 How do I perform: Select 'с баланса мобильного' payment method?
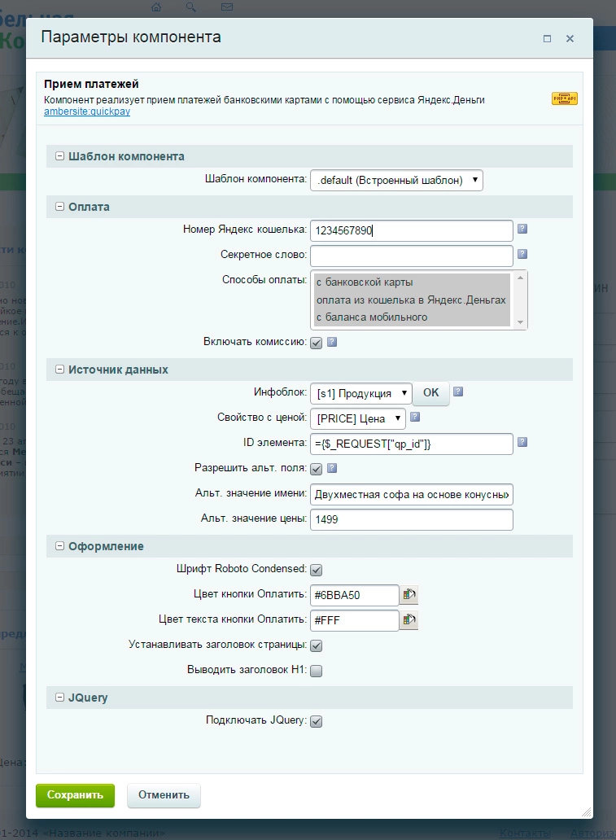(x=412, y=317)
